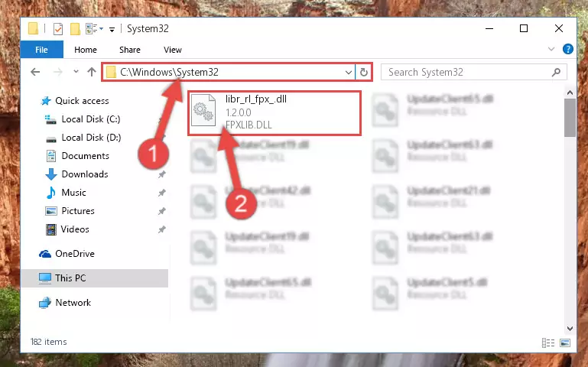Select This PC in the navigation pane
This screenshot has width=588, height=367.
[95, 278]
